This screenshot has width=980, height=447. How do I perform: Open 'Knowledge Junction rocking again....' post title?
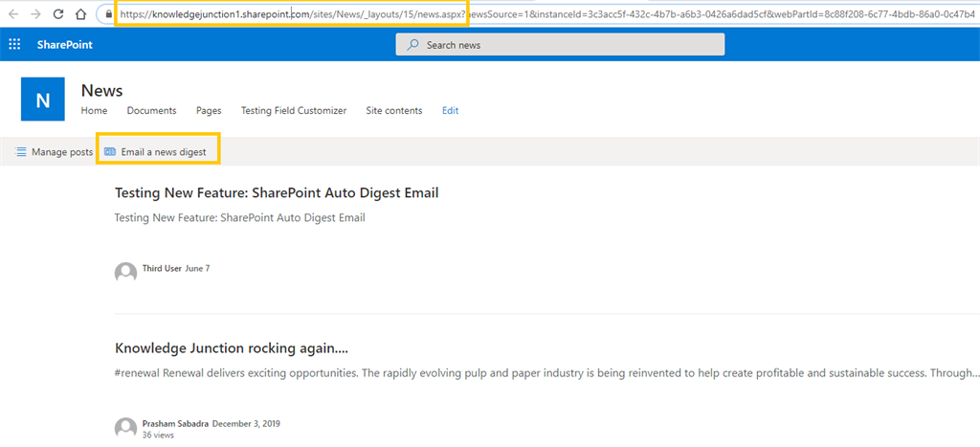pyautogui.click(x=232, y=348)
